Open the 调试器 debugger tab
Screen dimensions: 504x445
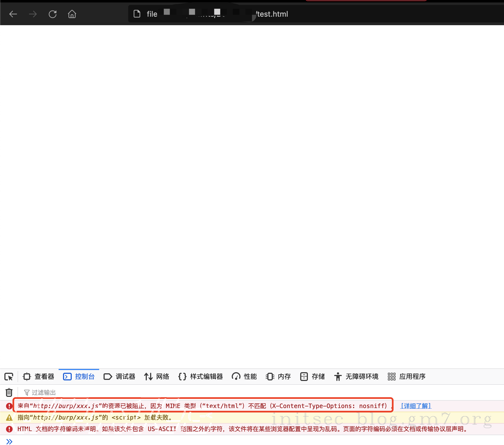click(119, 377)
